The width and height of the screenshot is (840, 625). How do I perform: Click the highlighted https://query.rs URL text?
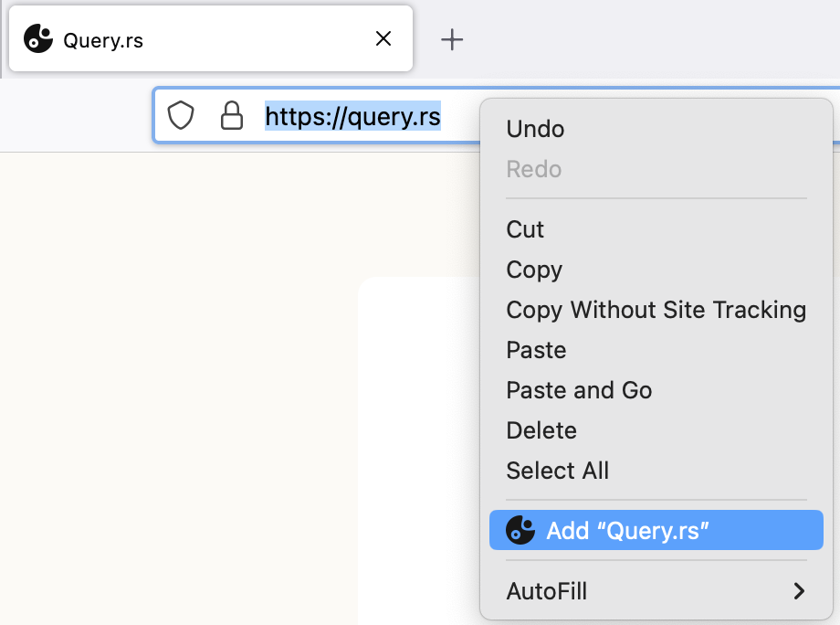(352, 116)
